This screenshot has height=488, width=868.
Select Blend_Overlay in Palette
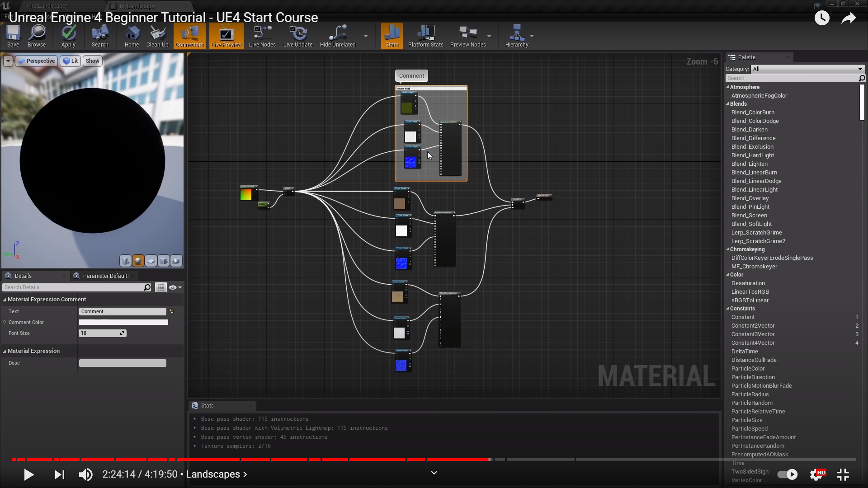(x=750, y=198)
